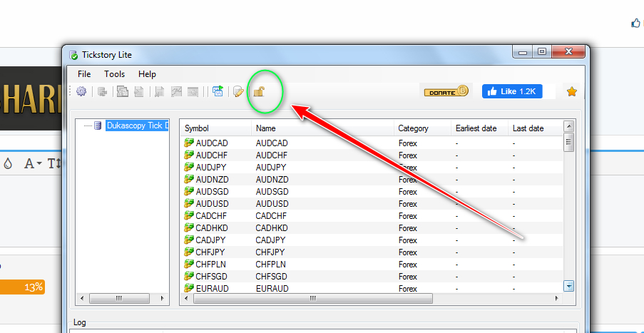Select AUDCHF in the Symbol column
This screenshot has width=644, height=333.
point(212,155)
